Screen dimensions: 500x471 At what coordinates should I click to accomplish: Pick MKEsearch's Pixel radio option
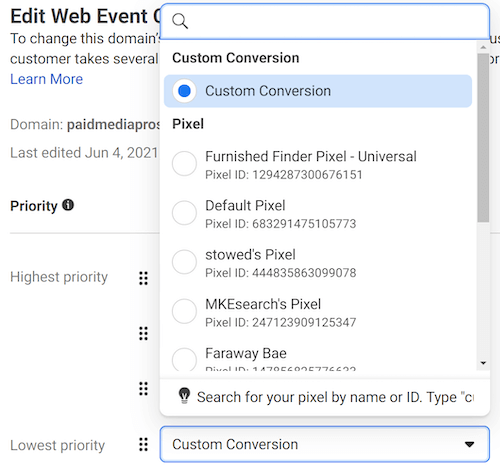(184, 311)
